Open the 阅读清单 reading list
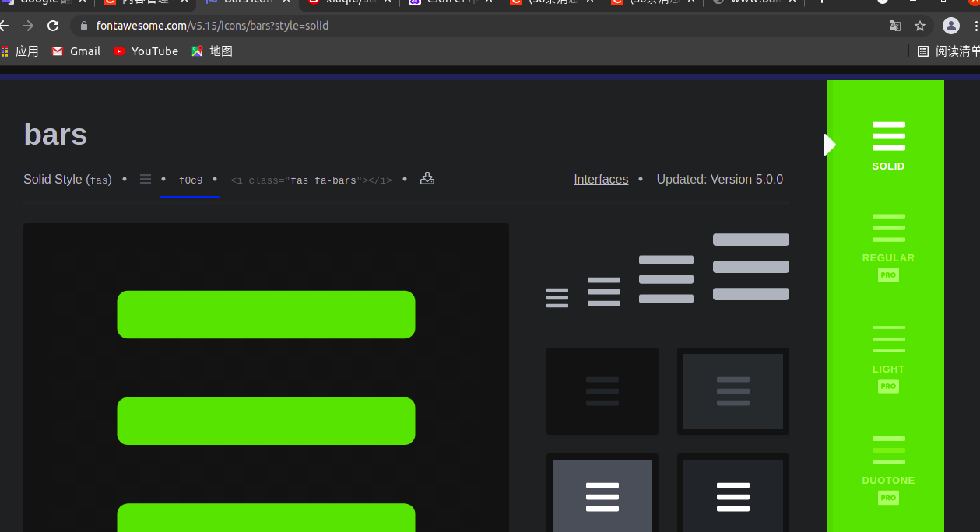The image size is (980, 532). click(x=948, y=51)
